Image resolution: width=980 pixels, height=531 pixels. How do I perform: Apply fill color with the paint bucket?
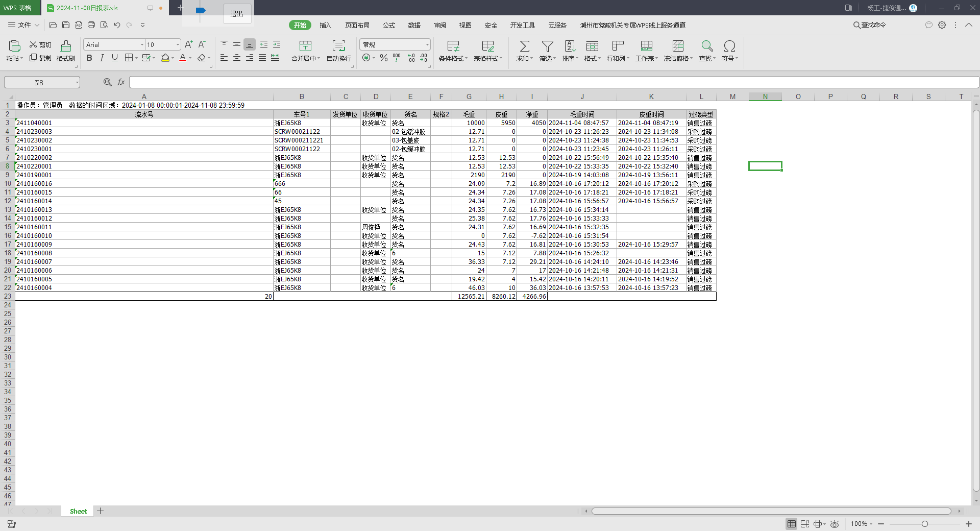point(165,58)
